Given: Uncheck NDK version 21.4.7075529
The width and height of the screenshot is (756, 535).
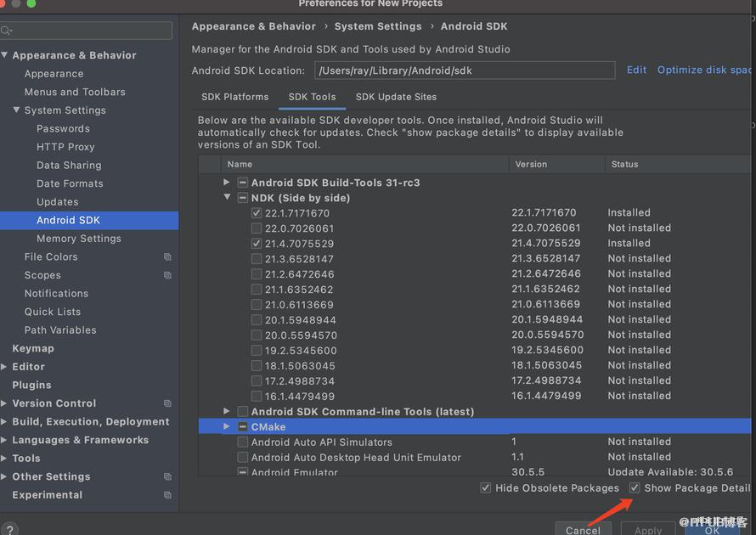Looking at the screenshot, I should [x=257, y=244].
